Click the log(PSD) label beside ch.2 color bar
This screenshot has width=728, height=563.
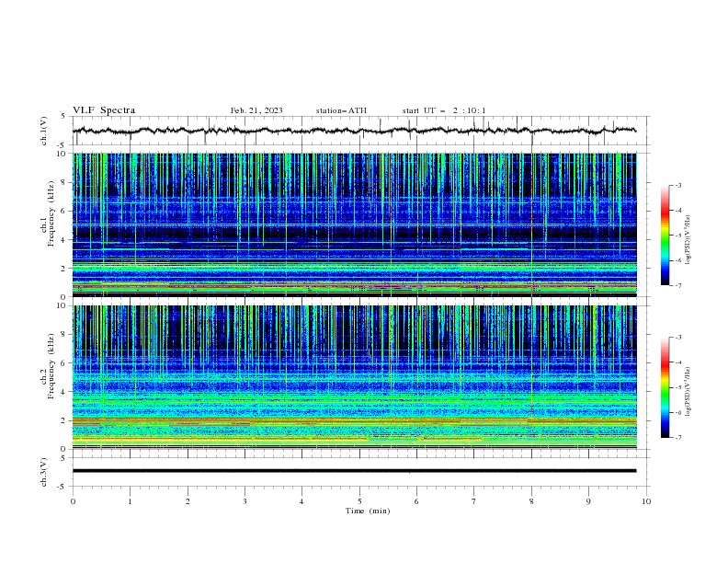click(688, 391)
